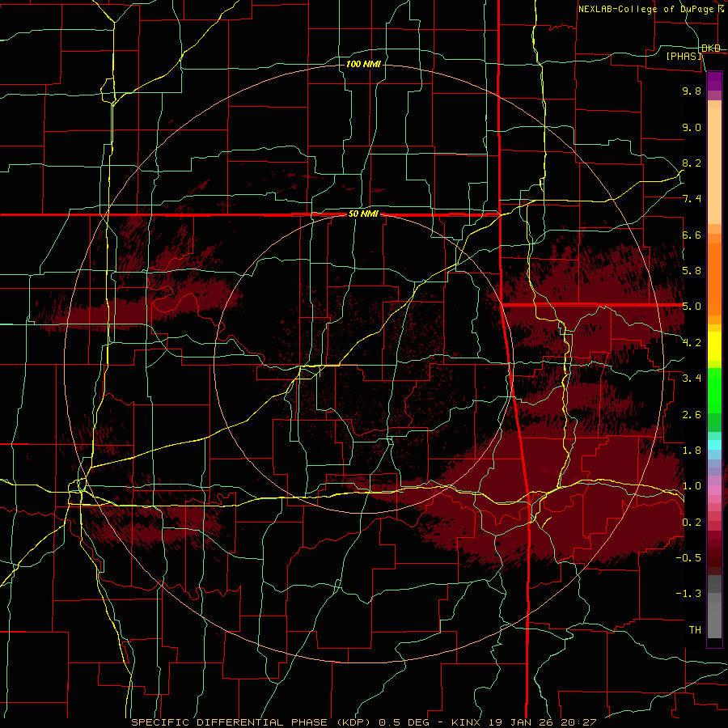Click the 7.4 scale value
Image resolution: width=728 pixels, height=728 pixels.
click(692, 199)
